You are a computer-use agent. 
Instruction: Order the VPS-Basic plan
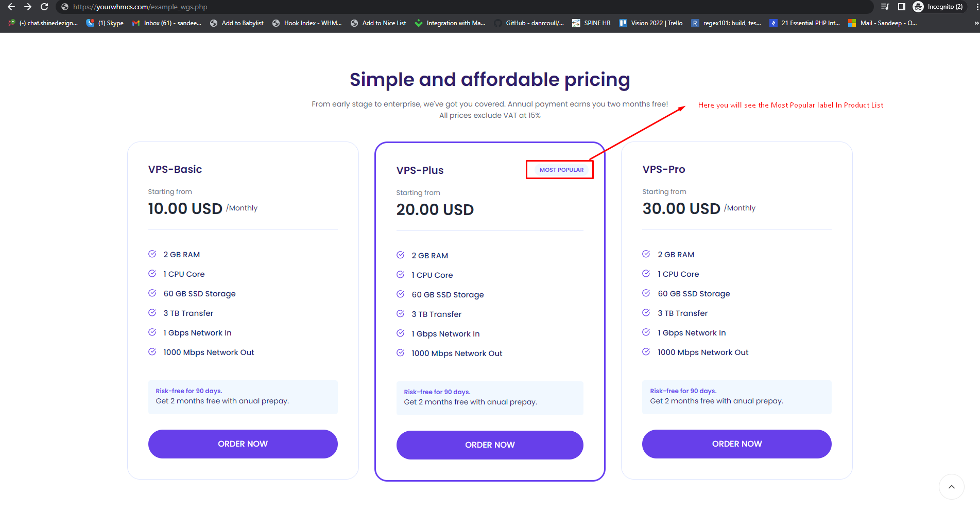[x=243, y=444]
